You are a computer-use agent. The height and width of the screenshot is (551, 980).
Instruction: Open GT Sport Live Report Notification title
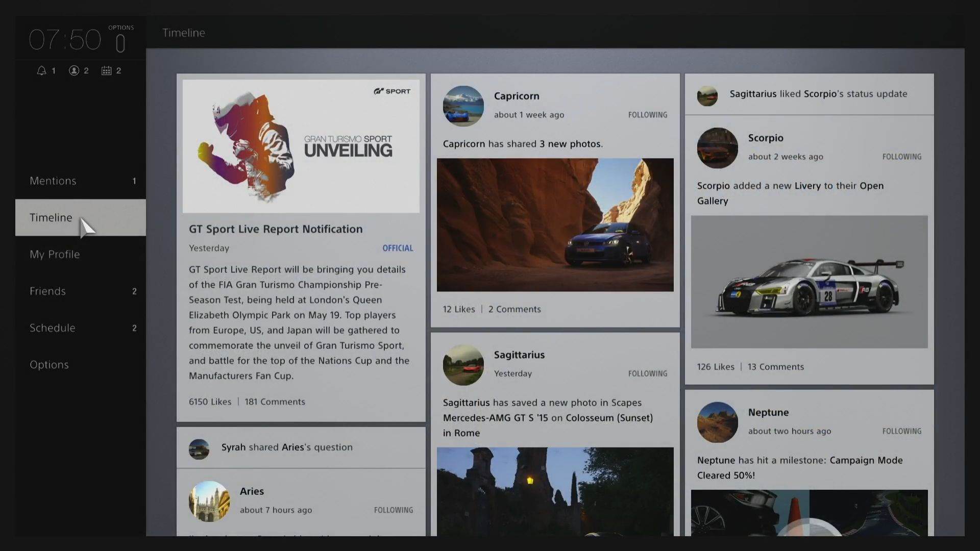coord(276,229)
